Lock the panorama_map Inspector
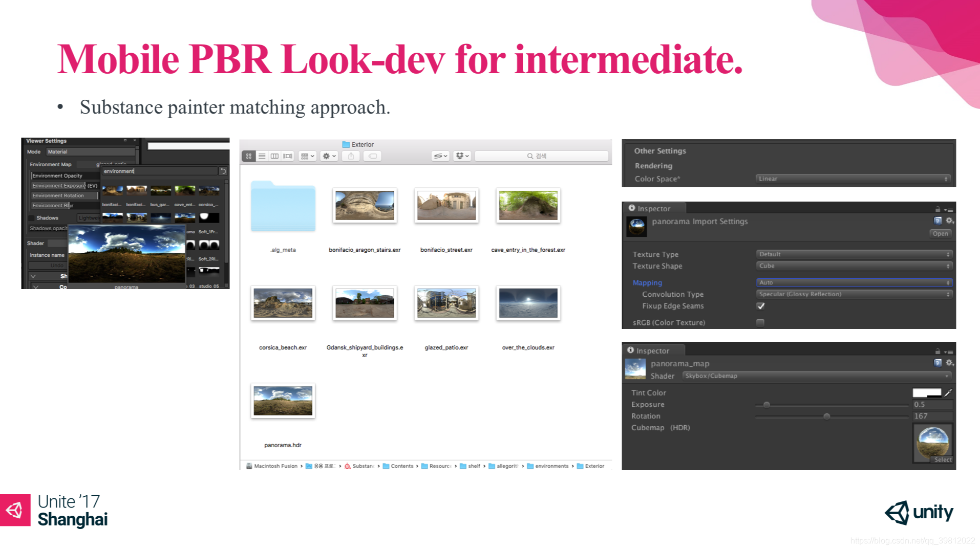 tap(938, 351)
